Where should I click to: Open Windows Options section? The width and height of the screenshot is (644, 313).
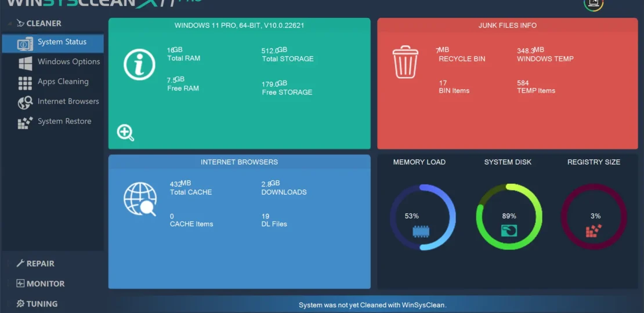[68, 62]
